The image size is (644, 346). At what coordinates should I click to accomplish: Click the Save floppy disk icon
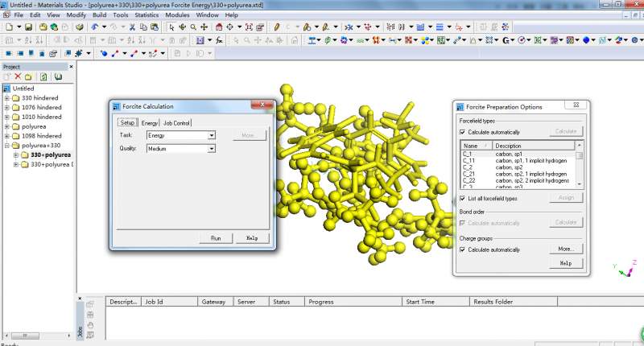[x=28, y=27]
